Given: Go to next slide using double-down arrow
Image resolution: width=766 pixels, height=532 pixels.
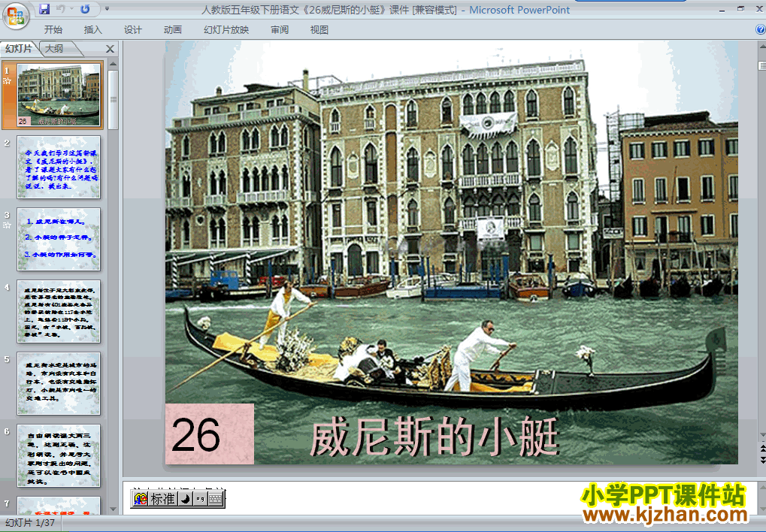Looking at the screenshot, I should point(762,460).
